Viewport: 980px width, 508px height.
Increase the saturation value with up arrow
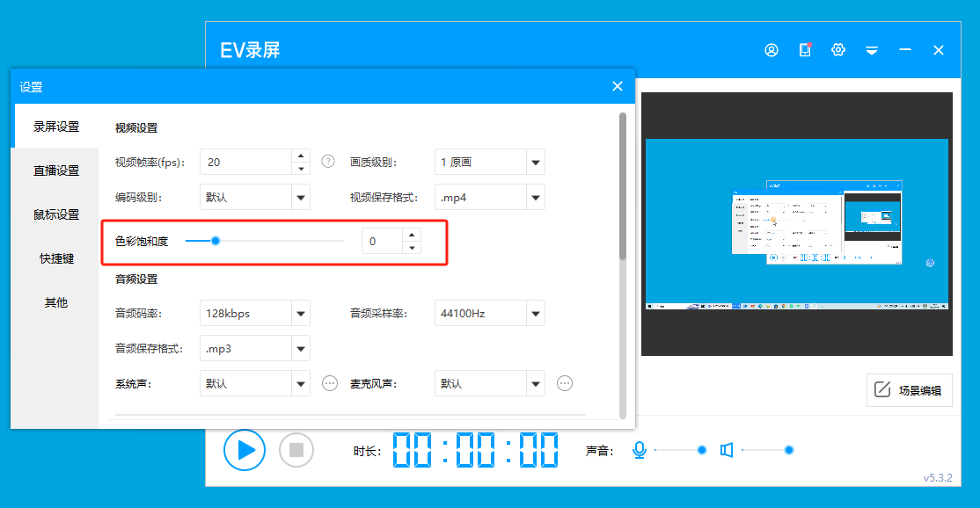click(x=412, y=235)
